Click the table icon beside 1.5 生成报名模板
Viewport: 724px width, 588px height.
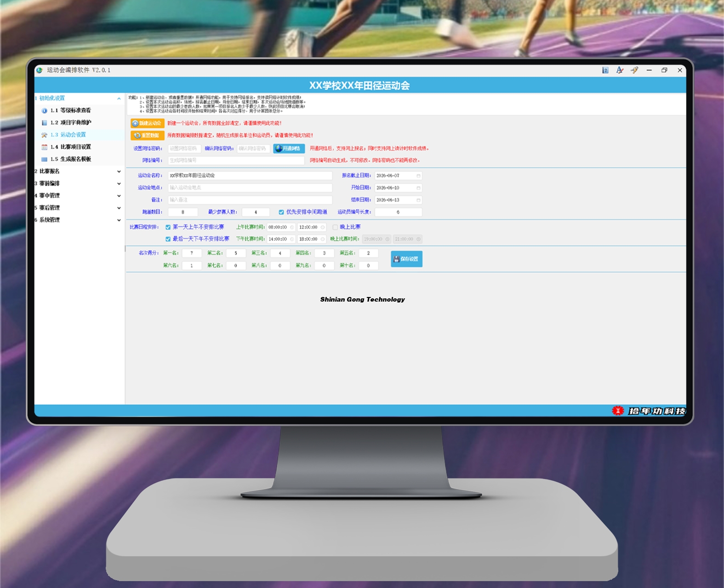45,160
